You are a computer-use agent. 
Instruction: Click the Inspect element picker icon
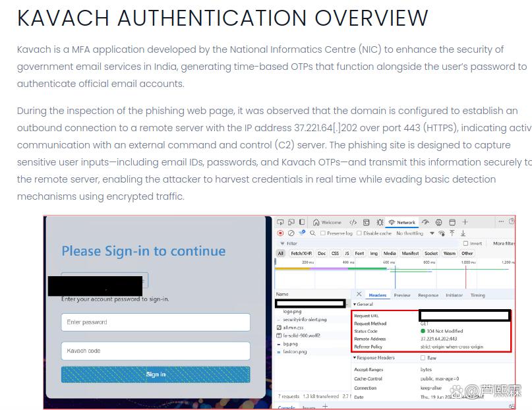(280, 222)
